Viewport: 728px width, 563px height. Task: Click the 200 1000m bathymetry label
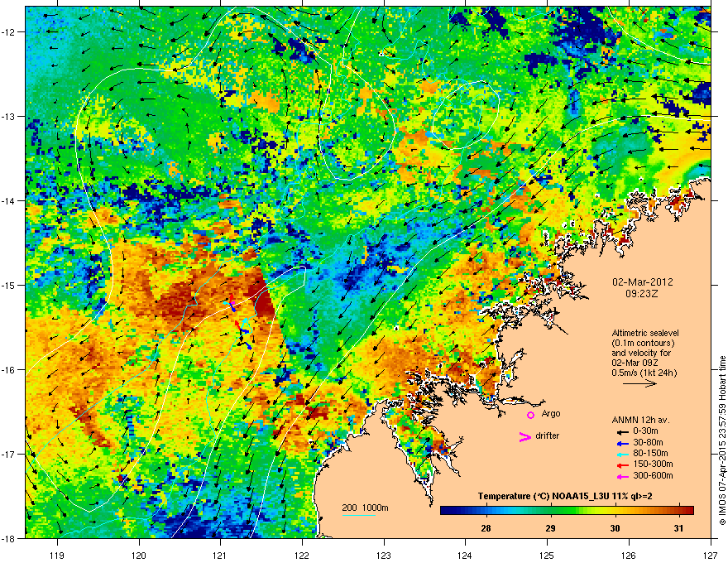click(x=365, y=508)
